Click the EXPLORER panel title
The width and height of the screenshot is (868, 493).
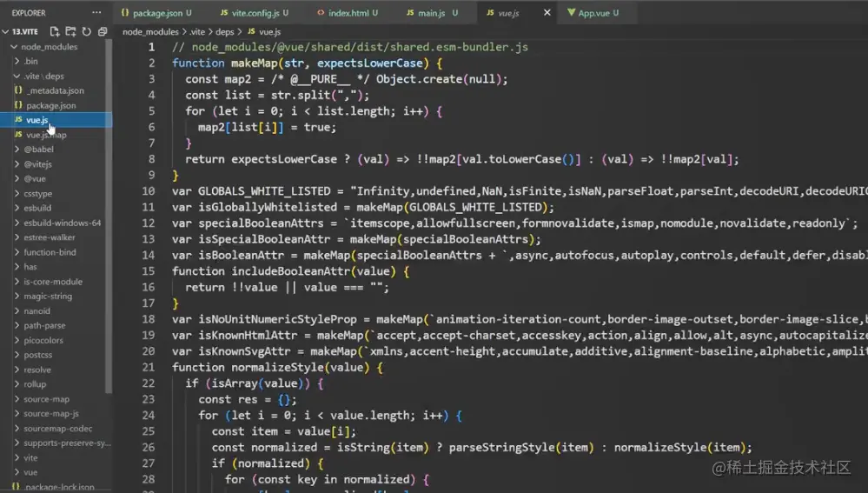(29, 13)
